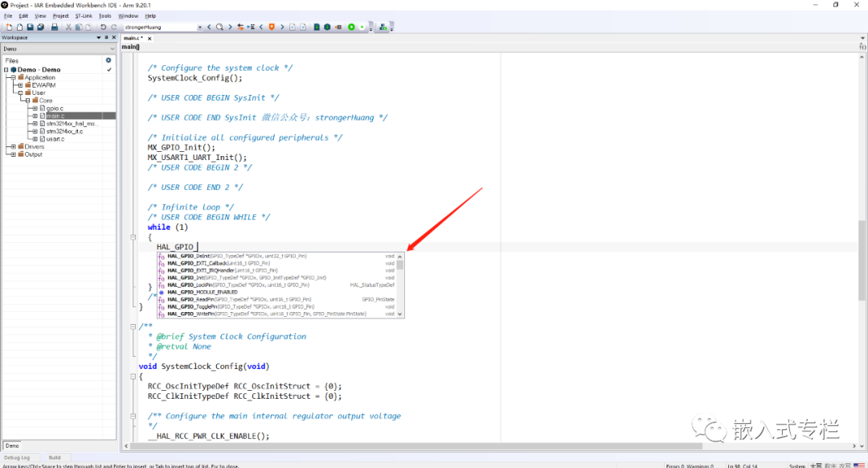Image resolution: width=868 pixels, height=468 pixels.
Task: Expand the EWARM group in the tree
Action: point(21,84)
